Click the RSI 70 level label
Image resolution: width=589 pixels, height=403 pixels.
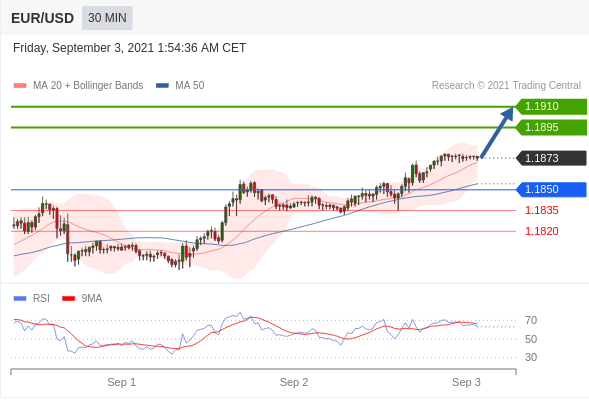tap(531, 320)
